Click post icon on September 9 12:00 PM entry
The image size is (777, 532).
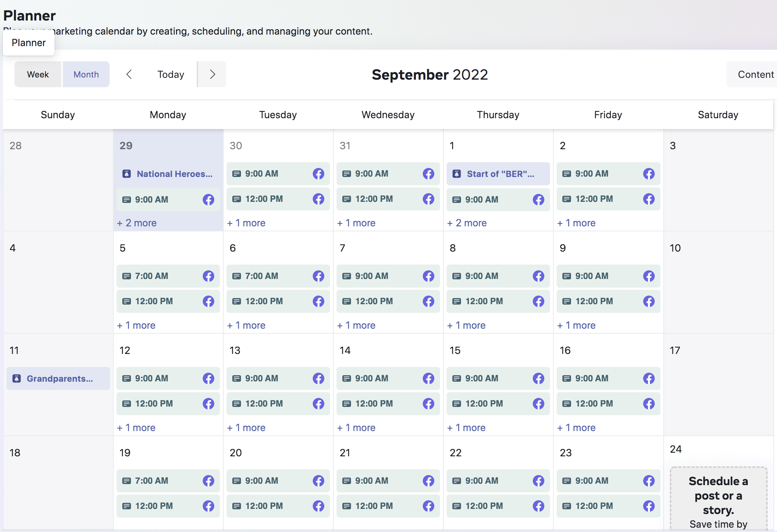click(x=567, y=301)
